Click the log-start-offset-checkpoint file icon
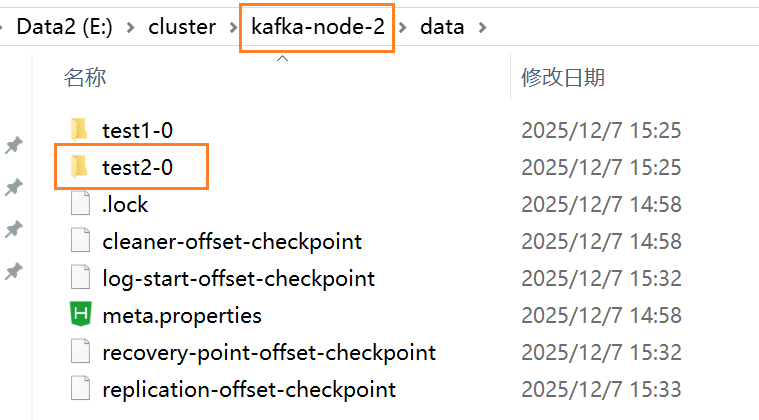759x420 pixels. (80, 279)
